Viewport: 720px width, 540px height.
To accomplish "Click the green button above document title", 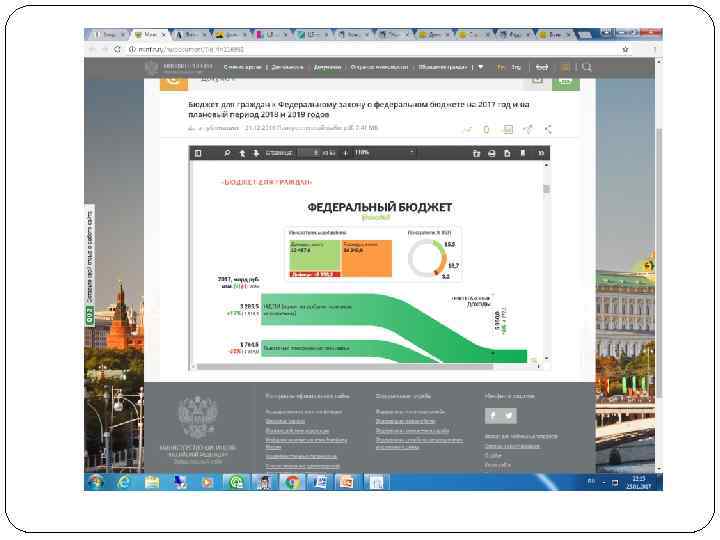I will [x=565, y=84].
